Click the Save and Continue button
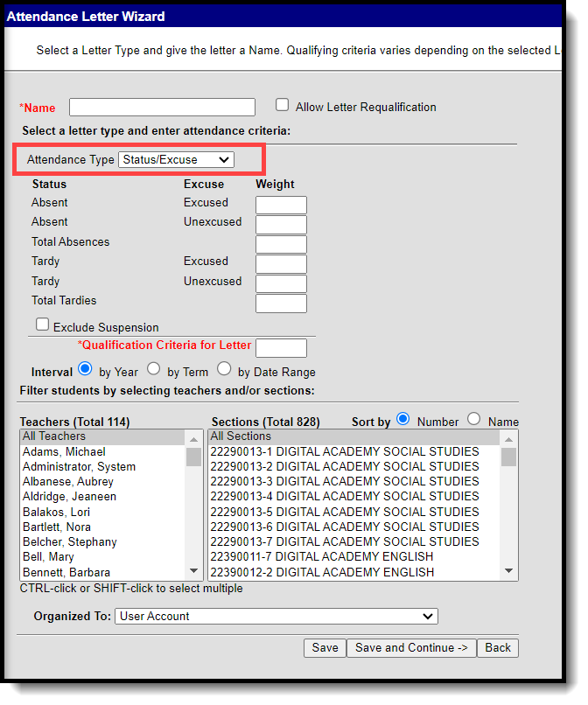The width and height of the screenshot is (588, 705). pyautogui.click(x=411, y=648)
